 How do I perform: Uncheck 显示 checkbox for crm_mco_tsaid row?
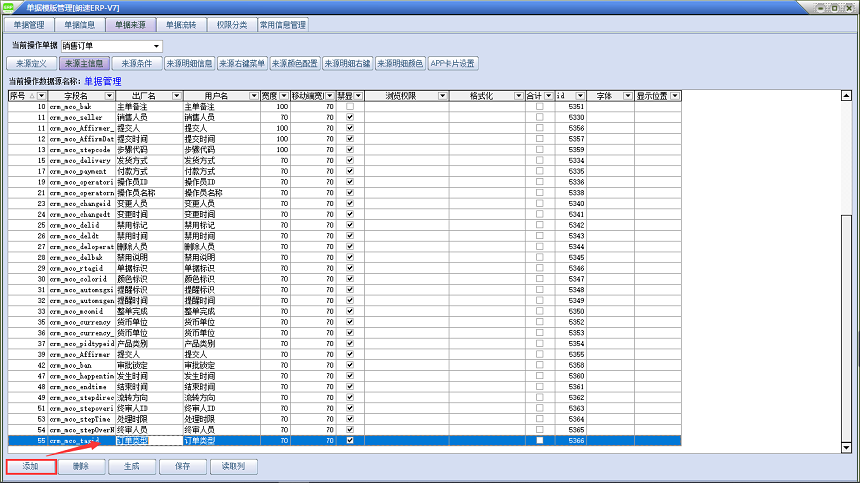350,440
